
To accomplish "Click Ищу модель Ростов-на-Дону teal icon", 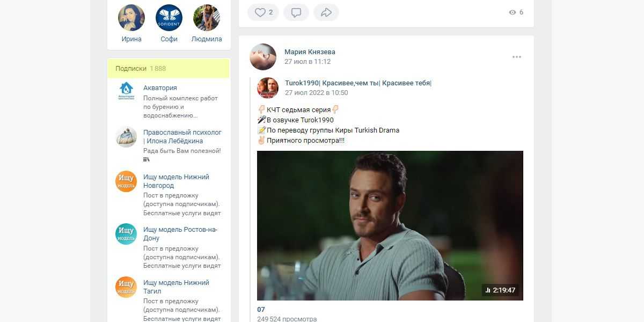I will tap(126, 234).
